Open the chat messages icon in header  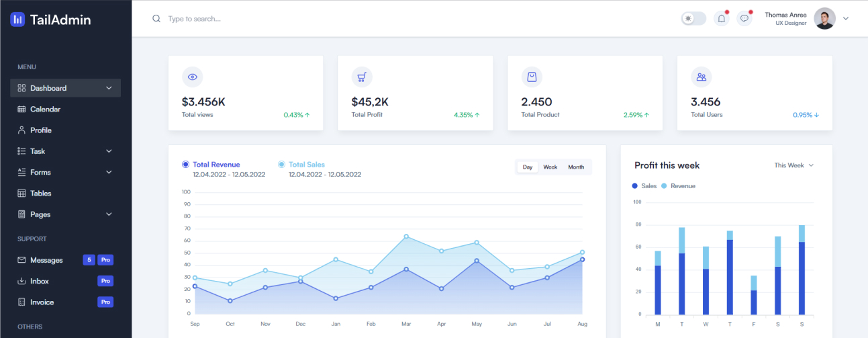[x=744, y=19]
